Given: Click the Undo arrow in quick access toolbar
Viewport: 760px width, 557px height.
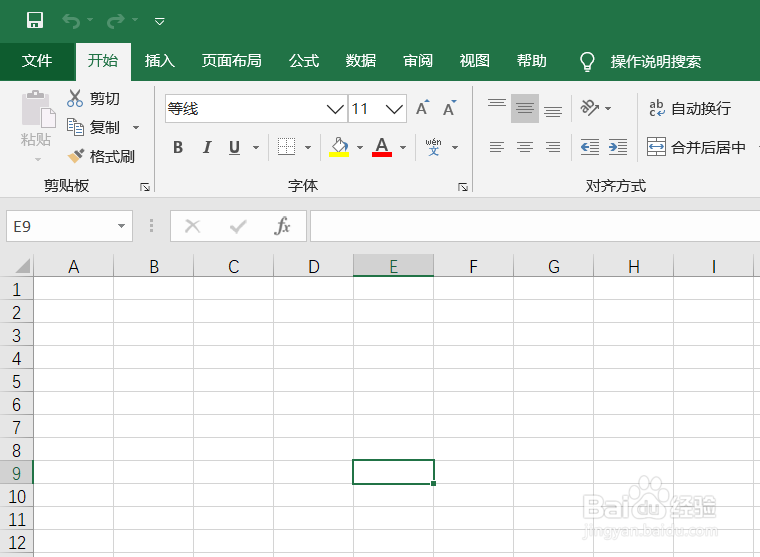Looking at the screenshot, I should coord(71,21).
